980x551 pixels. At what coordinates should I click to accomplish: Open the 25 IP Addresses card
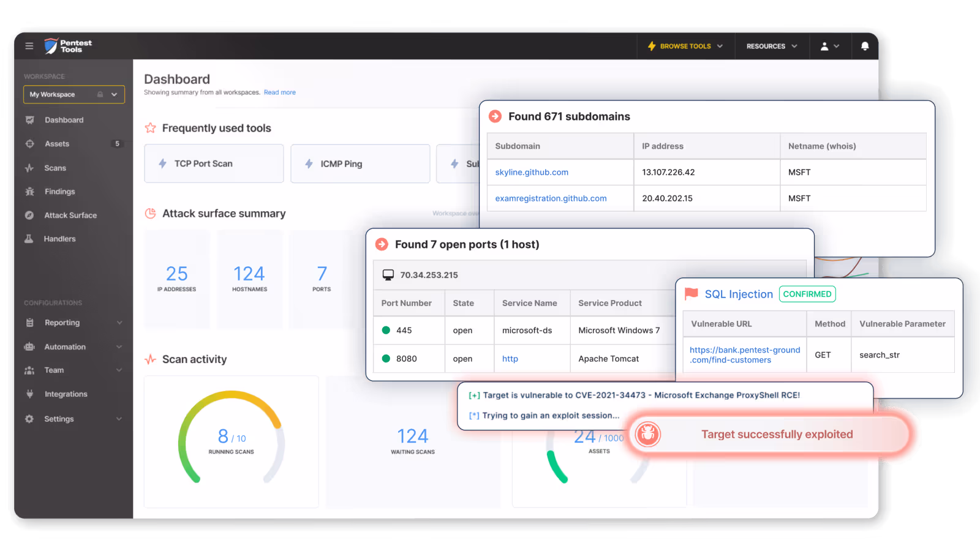click(x=177, y=279)
